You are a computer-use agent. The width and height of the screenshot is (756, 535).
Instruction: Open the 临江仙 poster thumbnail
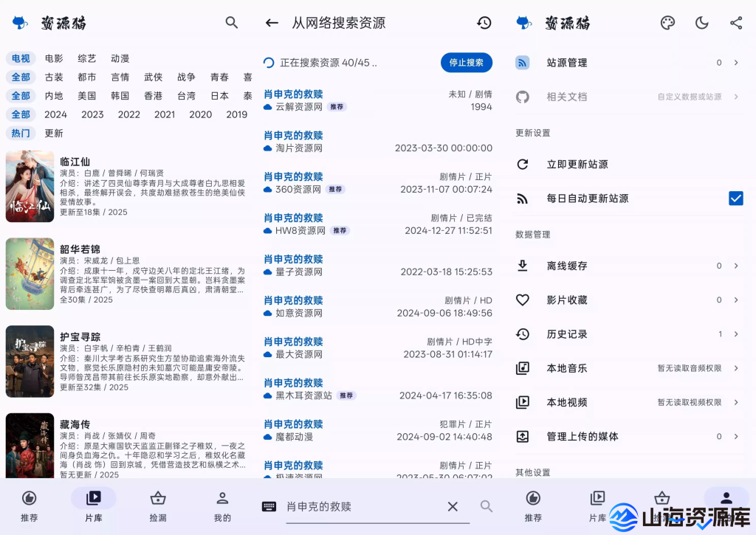point(30,185)
